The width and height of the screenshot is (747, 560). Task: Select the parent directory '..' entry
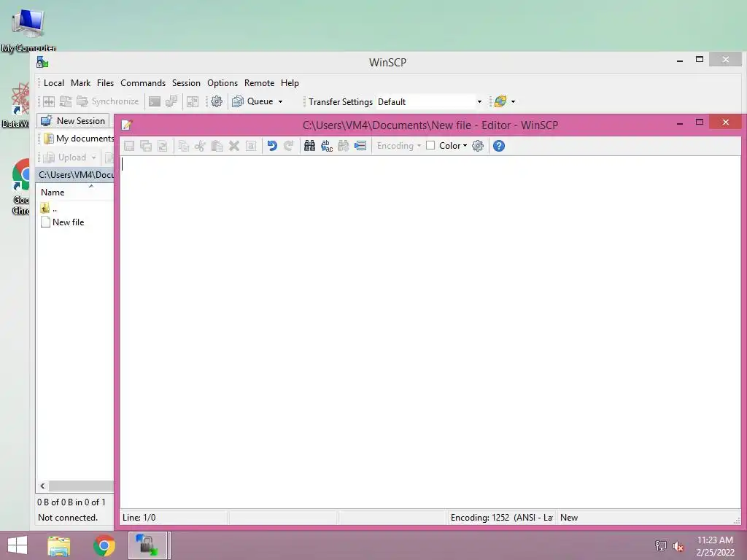[49, 208]
